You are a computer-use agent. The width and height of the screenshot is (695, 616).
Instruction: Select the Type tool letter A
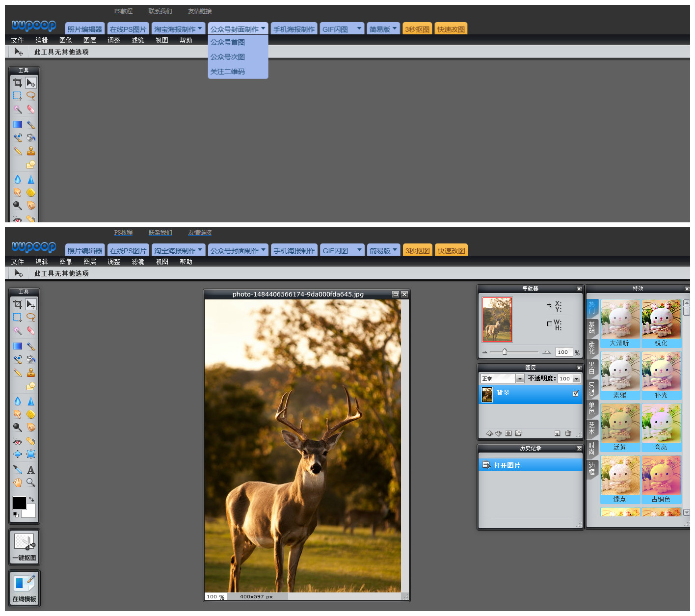(31, 469)
